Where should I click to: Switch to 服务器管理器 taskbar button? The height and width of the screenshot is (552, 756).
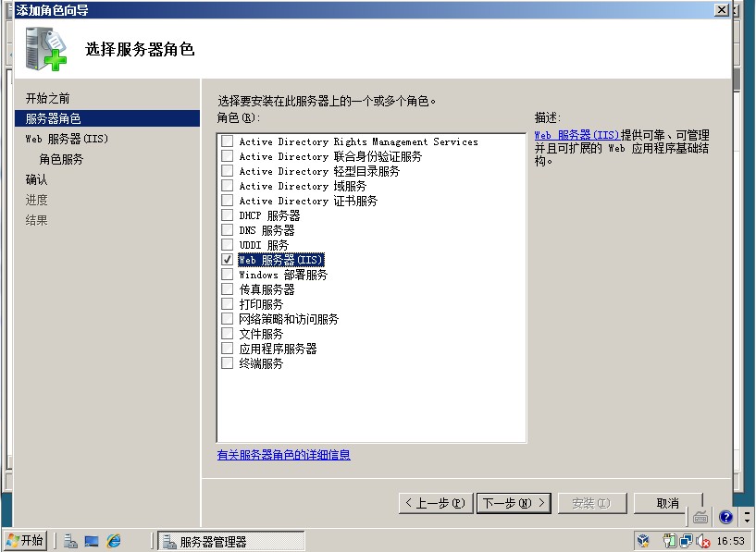tap(231, 542)
